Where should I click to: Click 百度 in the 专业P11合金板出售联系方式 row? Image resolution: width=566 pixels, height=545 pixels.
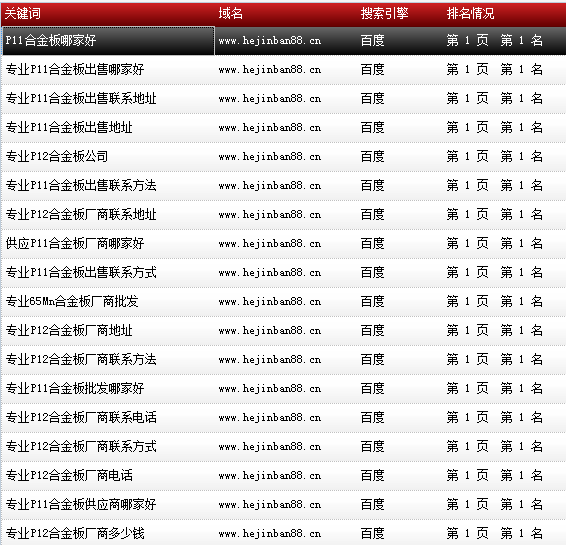click(x=373, y=272)
